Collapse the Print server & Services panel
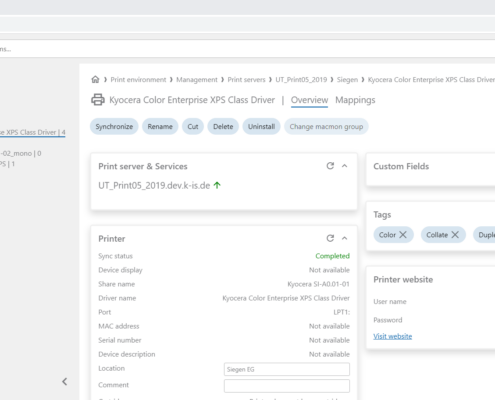 pyautogui.click(x=345, y=166)
